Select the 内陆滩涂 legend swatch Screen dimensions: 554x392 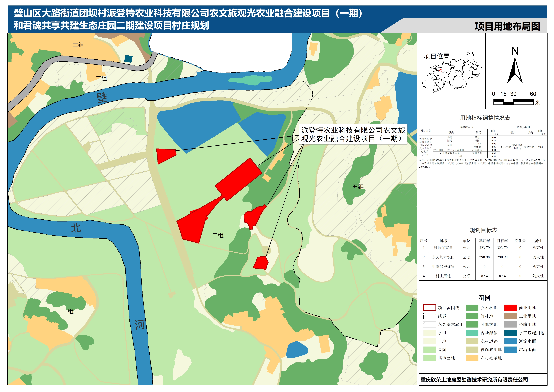pyautogui.click(x=472, y=333)
